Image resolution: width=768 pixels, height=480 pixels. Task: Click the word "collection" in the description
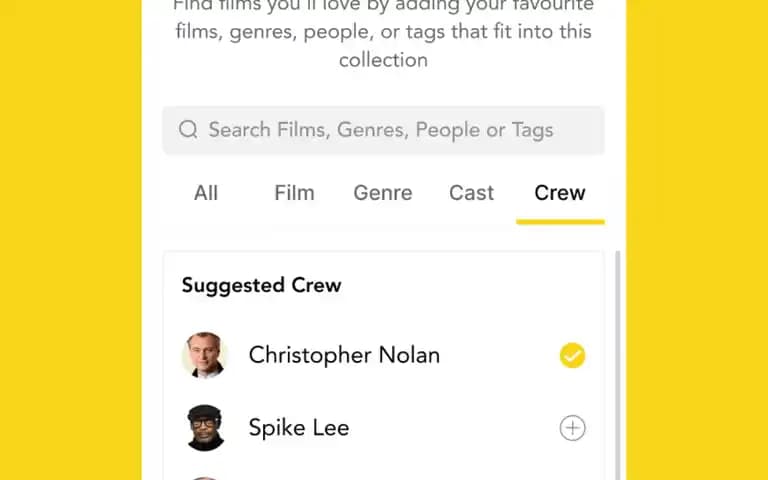pos(384,60)
